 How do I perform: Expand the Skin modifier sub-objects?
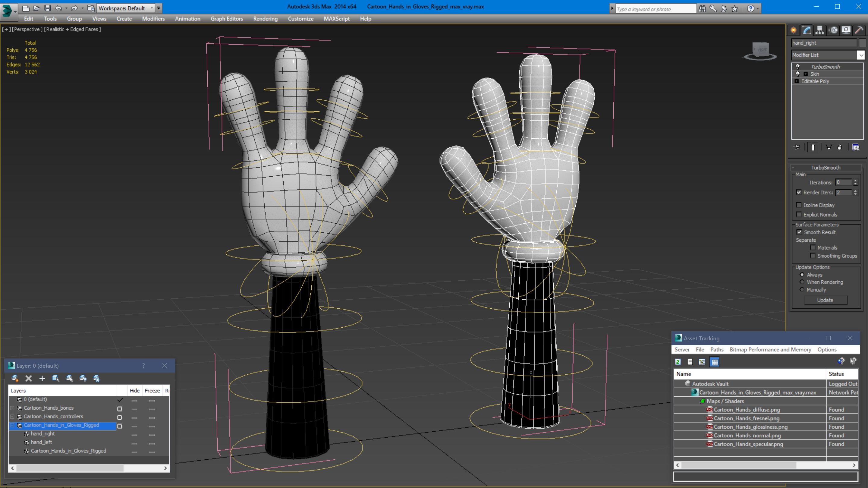click(806, 74)
